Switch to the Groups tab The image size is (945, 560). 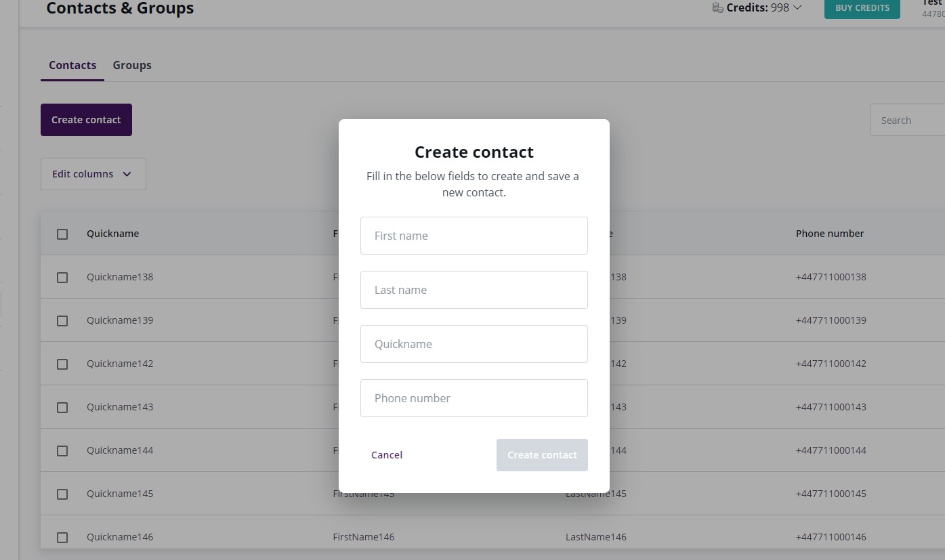(x=131, y=65)
